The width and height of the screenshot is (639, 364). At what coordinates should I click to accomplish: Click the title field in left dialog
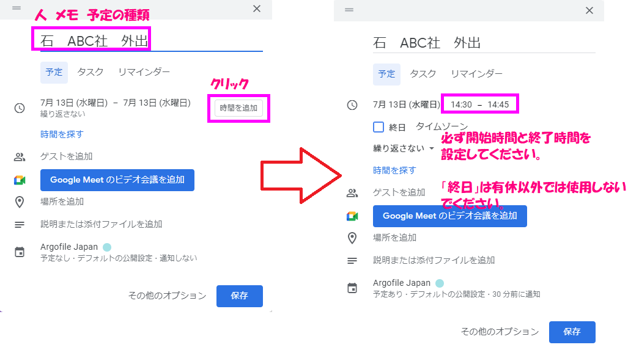pyautogui.click(x=147, y=42)
